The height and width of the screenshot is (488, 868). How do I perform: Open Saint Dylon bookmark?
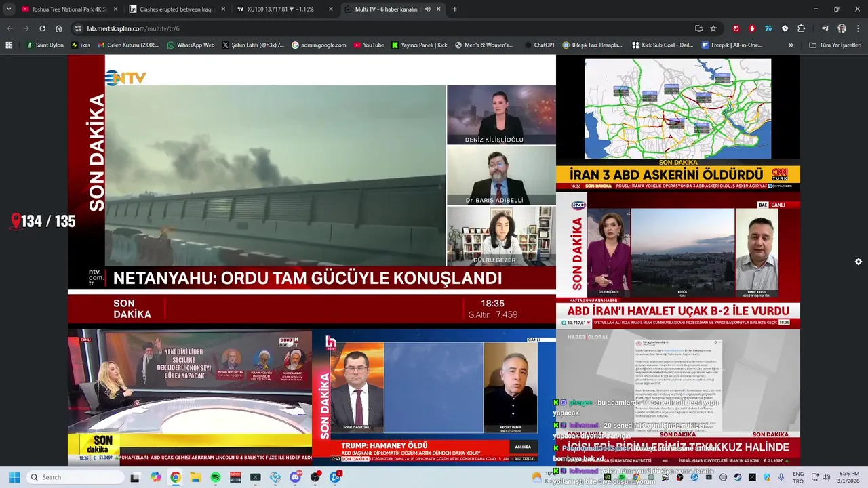point(45,45)
